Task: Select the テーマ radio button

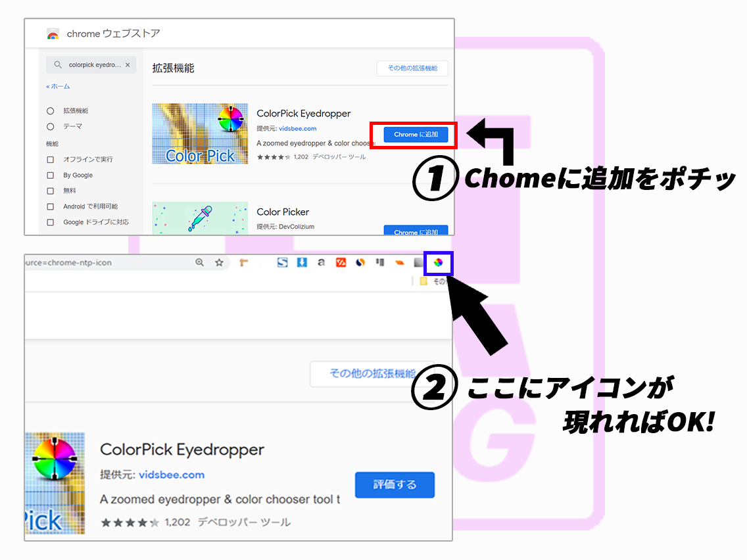Action: pos(51,127)
